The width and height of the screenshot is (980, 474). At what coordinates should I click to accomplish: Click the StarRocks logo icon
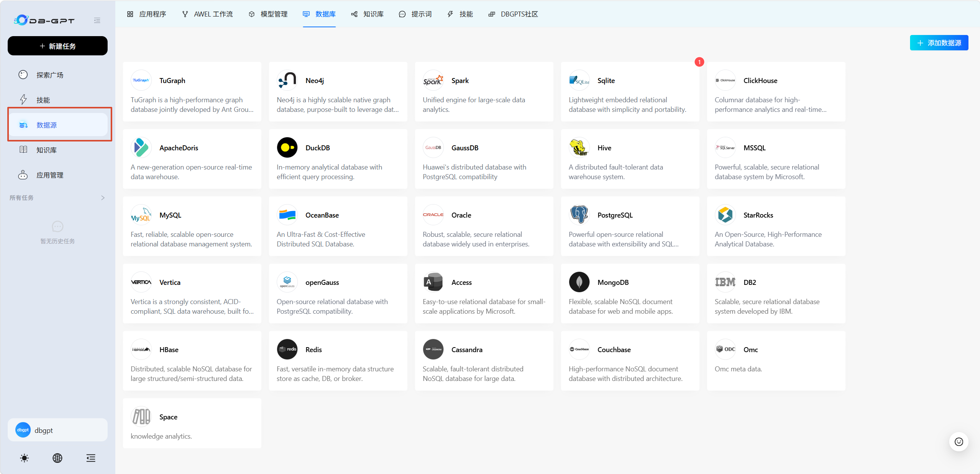[725, 215]
